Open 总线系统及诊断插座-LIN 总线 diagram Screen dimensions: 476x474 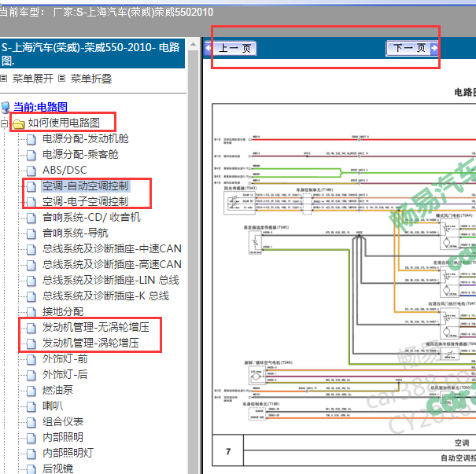(110, 280)
